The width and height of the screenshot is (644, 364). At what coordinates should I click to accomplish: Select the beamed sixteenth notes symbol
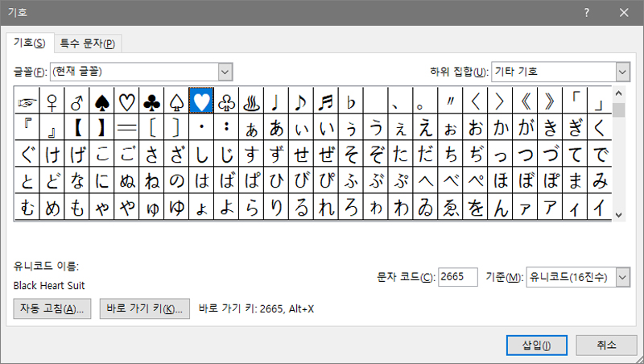click(x=326, y=101)
